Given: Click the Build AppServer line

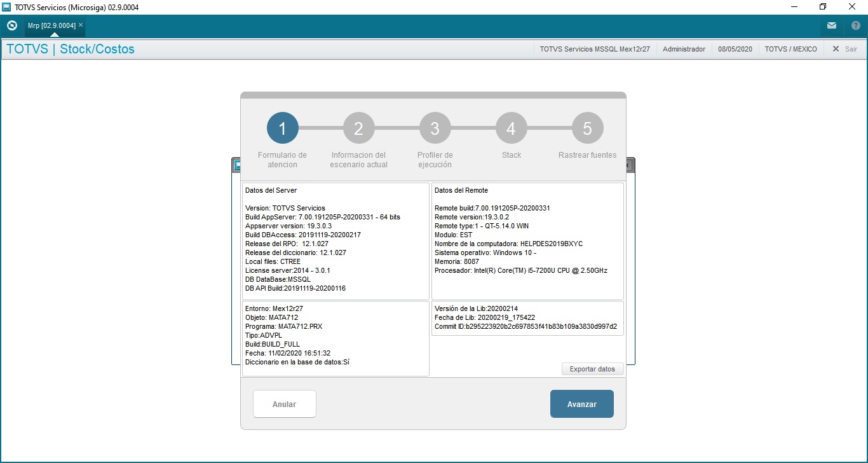Looking at the screenshot, I should pos(323,217).
